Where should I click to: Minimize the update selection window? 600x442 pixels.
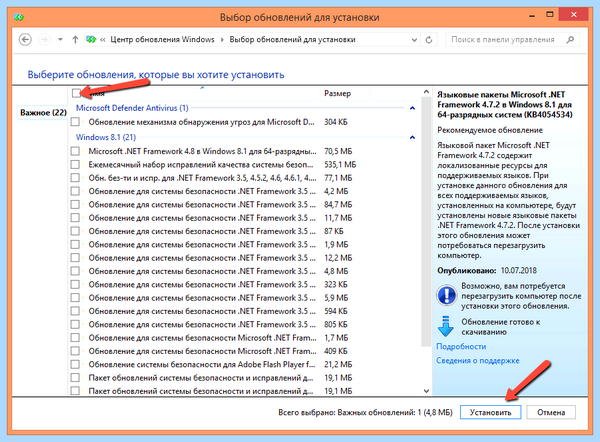[532, 15]
